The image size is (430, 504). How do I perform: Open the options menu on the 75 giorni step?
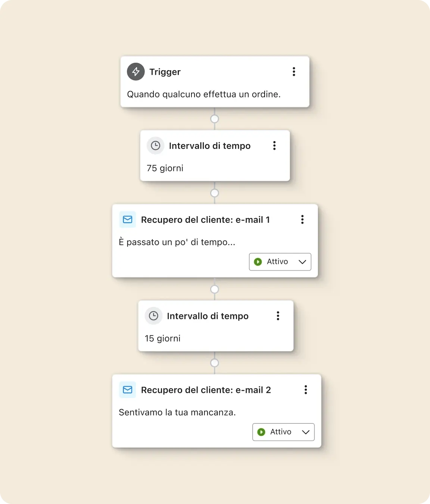[x=274, y=146]
